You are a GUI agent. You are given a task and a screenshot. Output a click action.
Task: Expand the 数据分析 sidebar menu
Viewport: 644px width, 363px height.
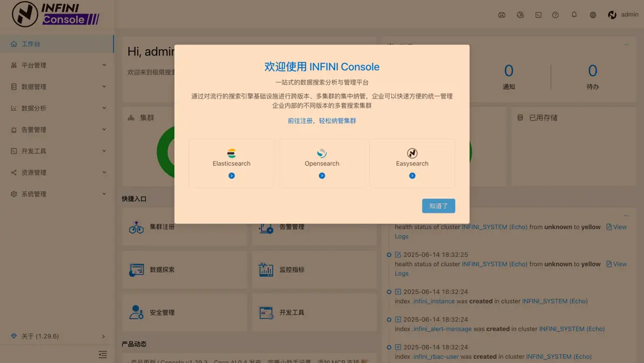tap(57, 108)
